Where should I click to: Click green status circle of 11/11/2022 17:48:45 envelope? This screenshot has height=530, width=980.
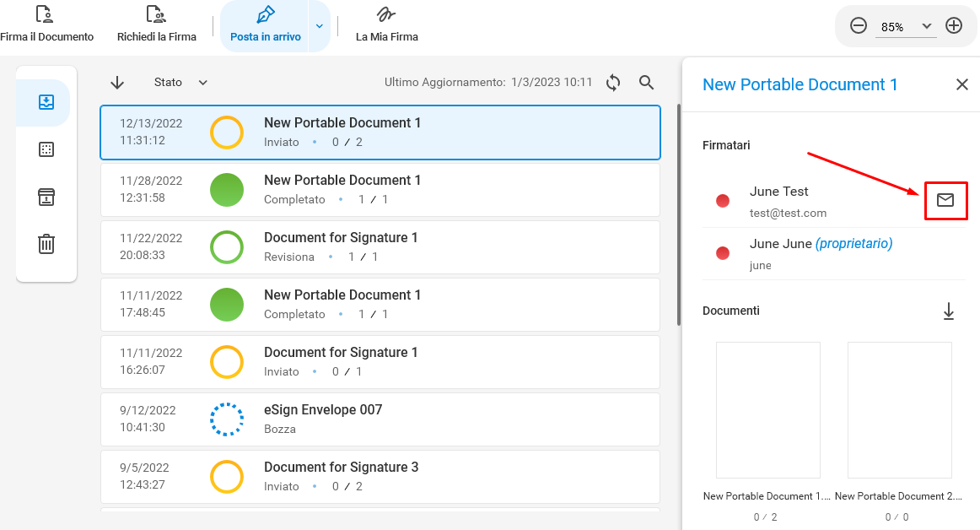226,305
